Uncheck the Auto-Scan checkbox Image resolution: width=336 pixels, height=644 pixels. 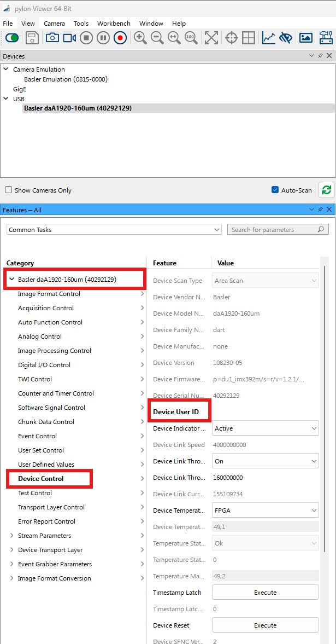tap(275, 190)
